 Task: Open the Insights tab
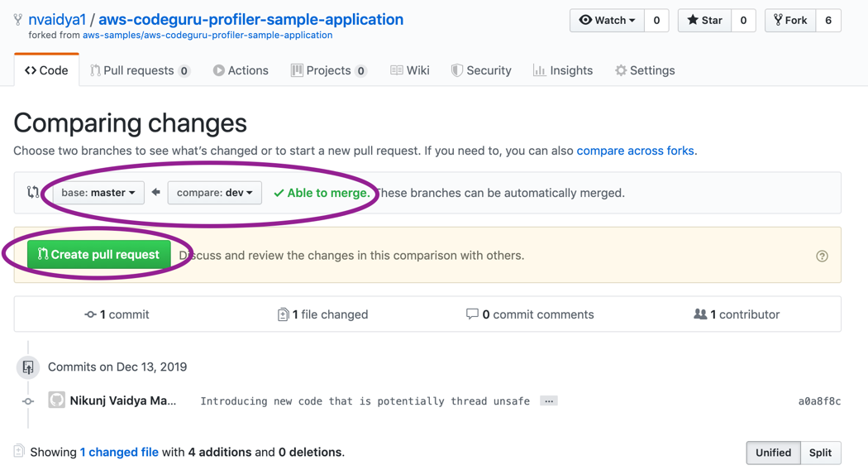[x=563, y=70]
